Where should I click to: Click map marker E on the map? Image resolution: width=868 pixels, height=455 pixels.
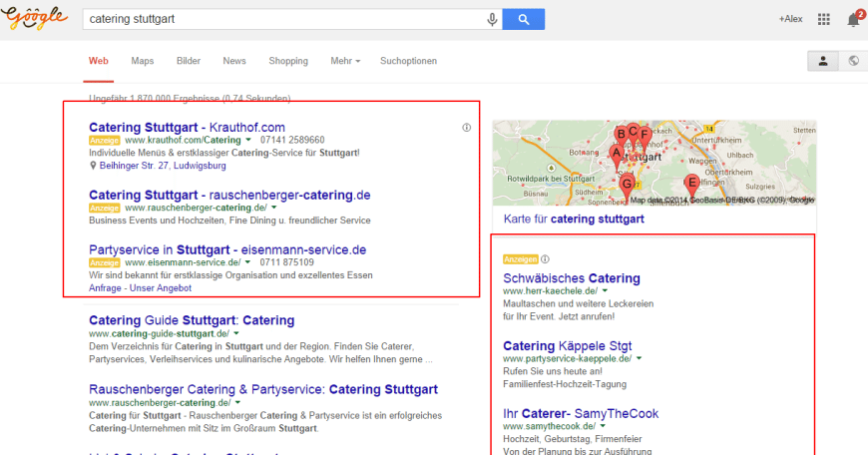tap(691, 183)
